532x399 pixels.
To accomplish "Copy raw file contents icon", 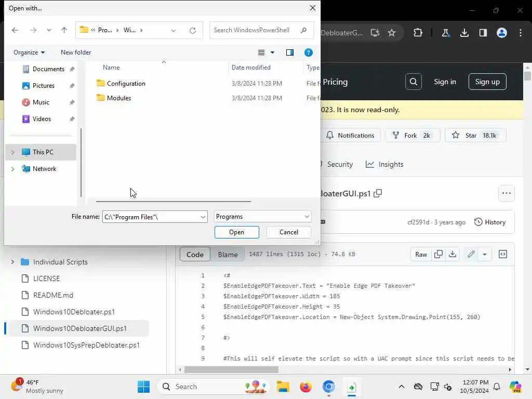I will [x=438, y=255].
